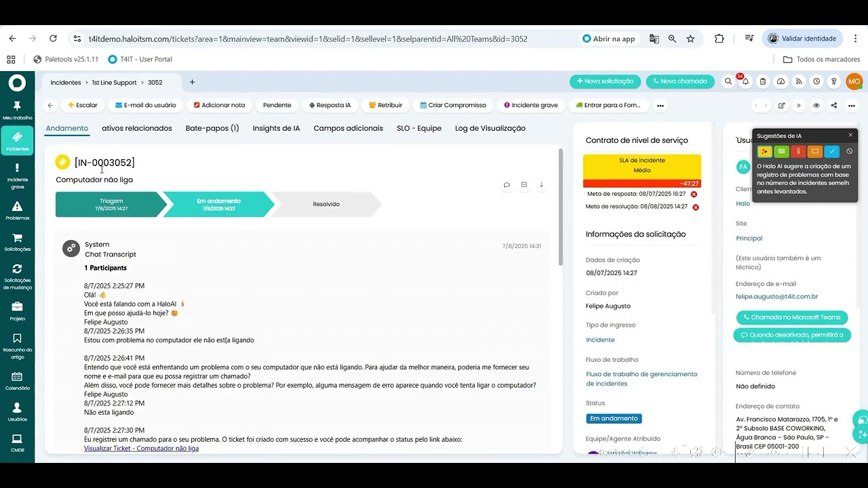Open the clock history icon in the header

point(816,81)
